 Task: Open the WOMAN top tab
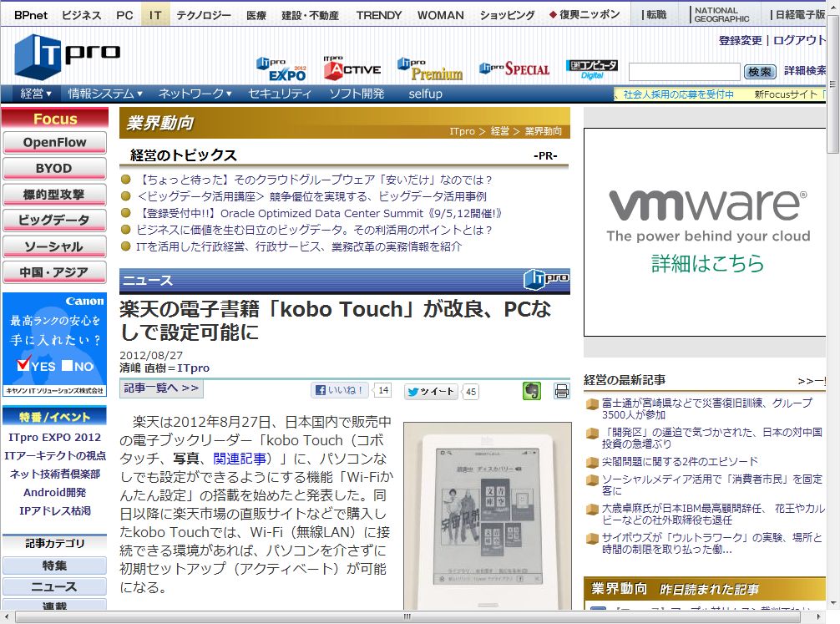tap(440, 15)
